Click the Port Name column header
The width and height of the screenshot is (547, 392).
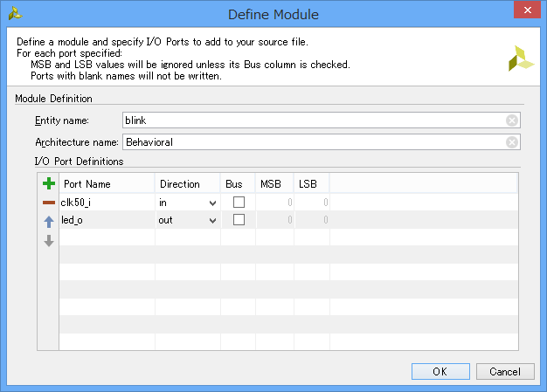point(106,184)
